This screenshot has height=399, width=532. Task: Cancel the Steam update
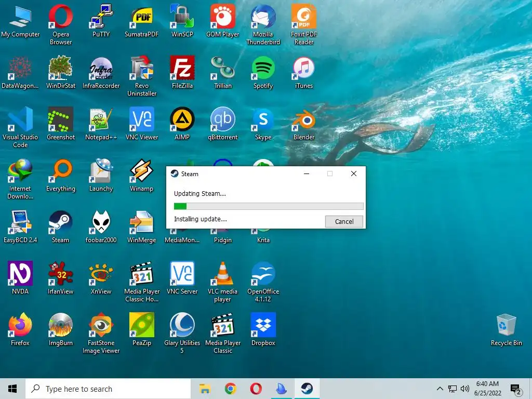pyautogui.click(x=344, y=221)
